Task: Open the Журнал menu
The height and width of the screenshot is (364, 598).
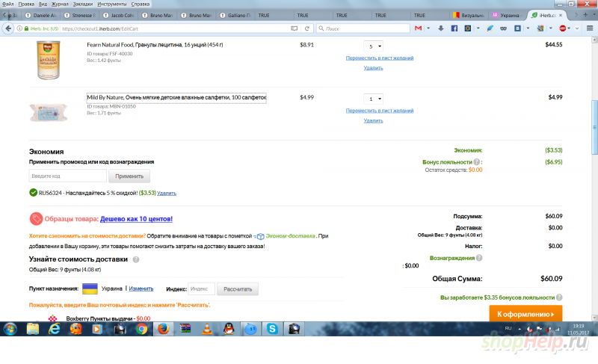Action: [60, 4]
